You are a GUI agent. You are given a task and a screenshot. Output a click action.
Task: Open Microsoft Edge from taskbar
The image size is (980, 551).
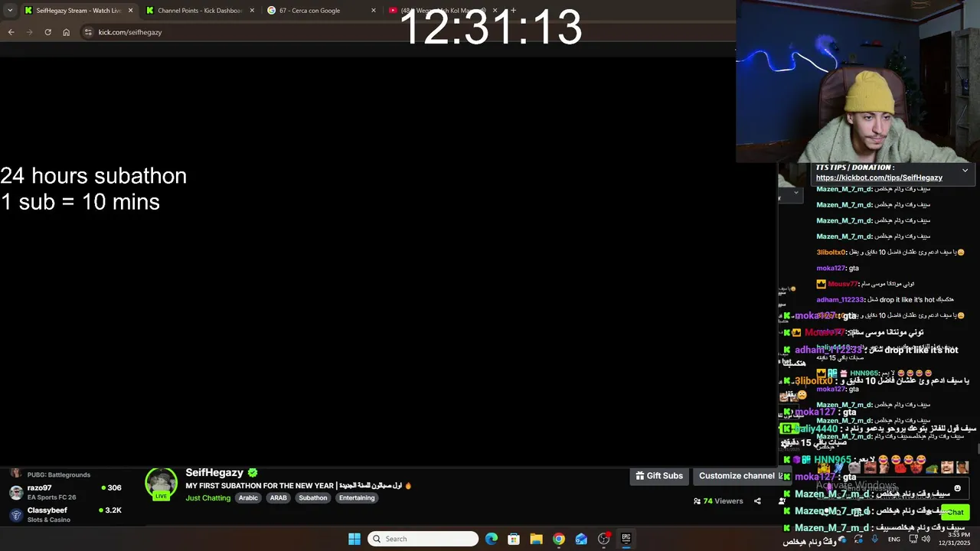pos(492,539)
